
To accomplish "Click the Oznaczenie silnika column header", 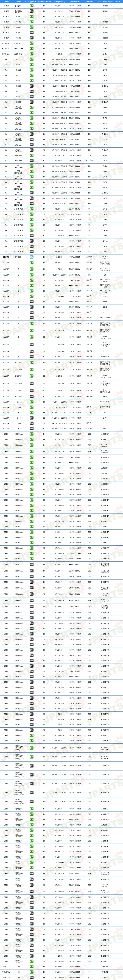I will pyautogui.click(x=105, y=2).
